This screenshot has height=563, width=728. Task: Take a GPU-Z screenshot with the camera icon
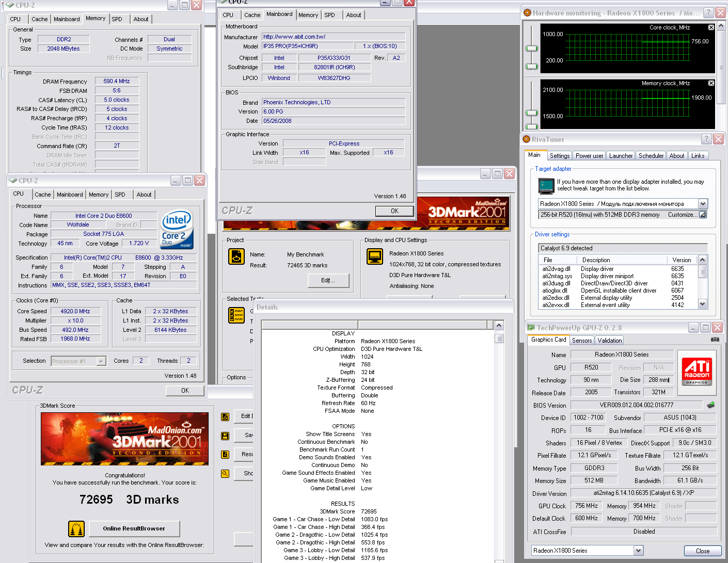715,340
